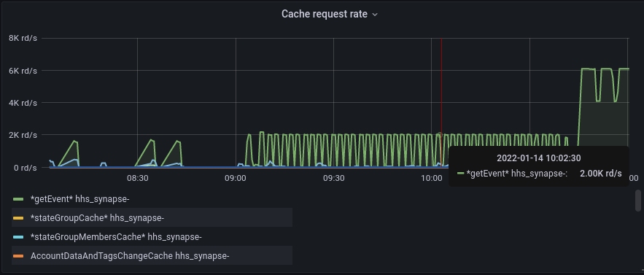The width and height of the screenshot is (644, 275).
Task: Toggle the AccountDataAndTagsChangeCache hhs_synapse- legend series
Action: tap(130, 256)
